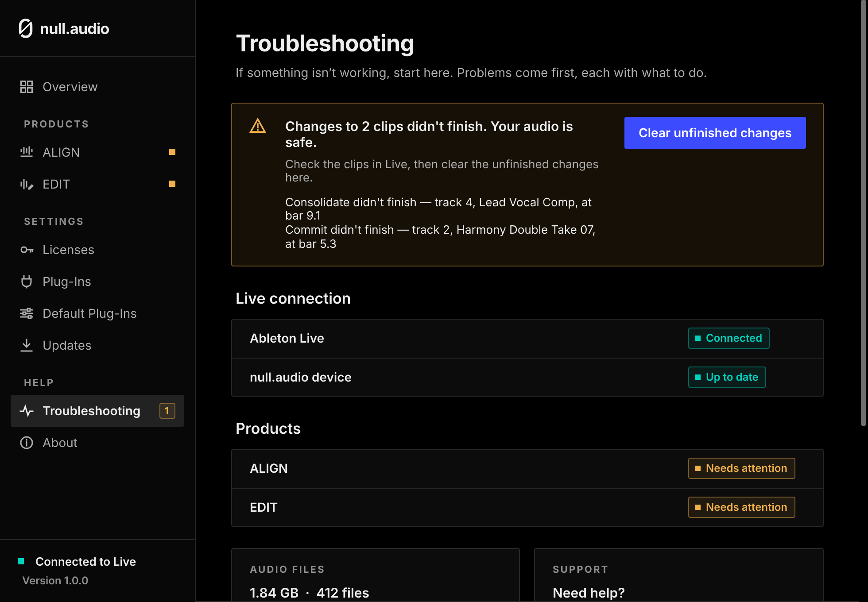
Task: Open the Updates page
Action: (x=97, y=345)
